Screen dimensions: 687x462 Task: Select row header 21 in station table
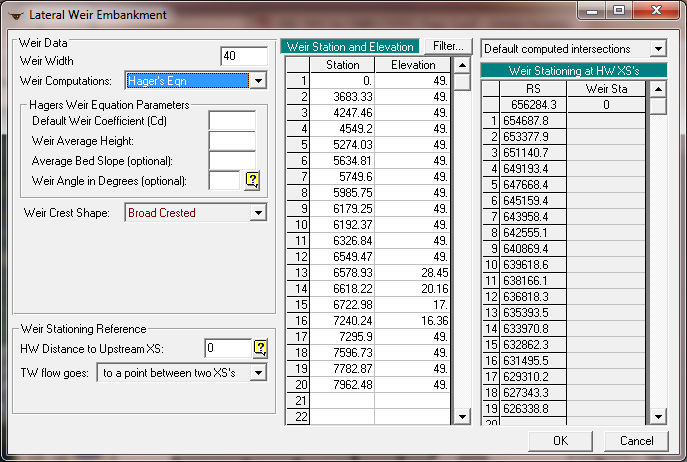tap(298, 401)
